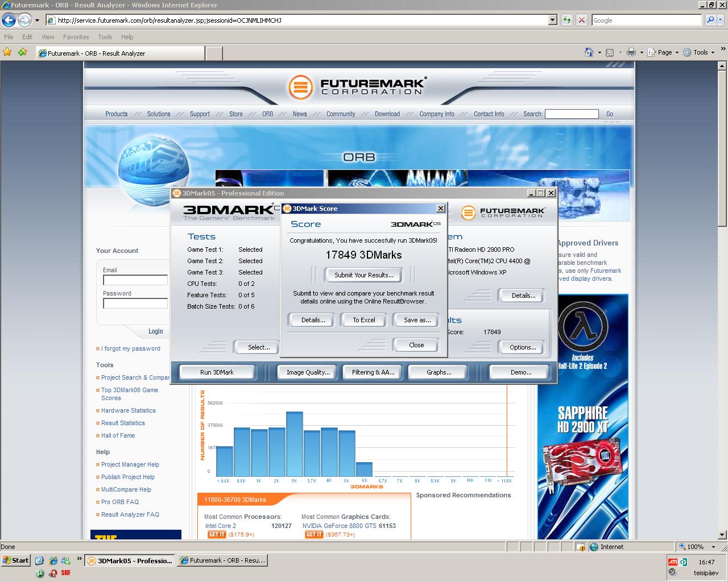This screenshot has height=582, width=728.
Task: Click the Show Desktop quick launch icon
Action: coord(39,560)
